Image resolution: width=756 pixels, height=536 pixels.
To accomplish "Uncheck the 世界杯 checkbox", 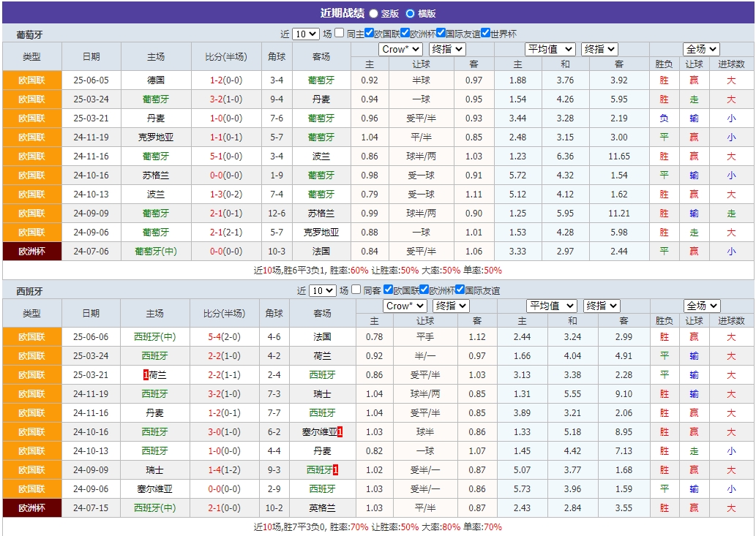I will (484, 32).
